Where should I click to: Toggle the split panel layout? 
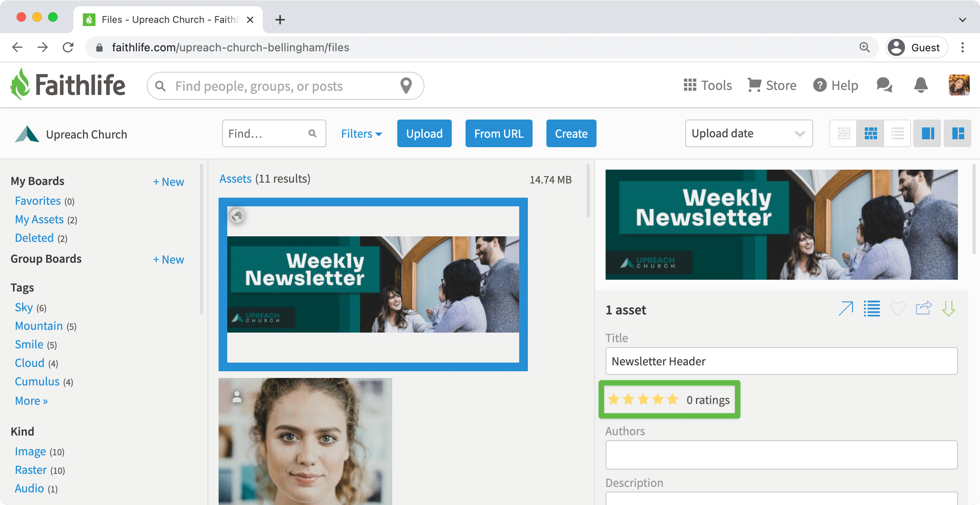(x=958, y=133)
